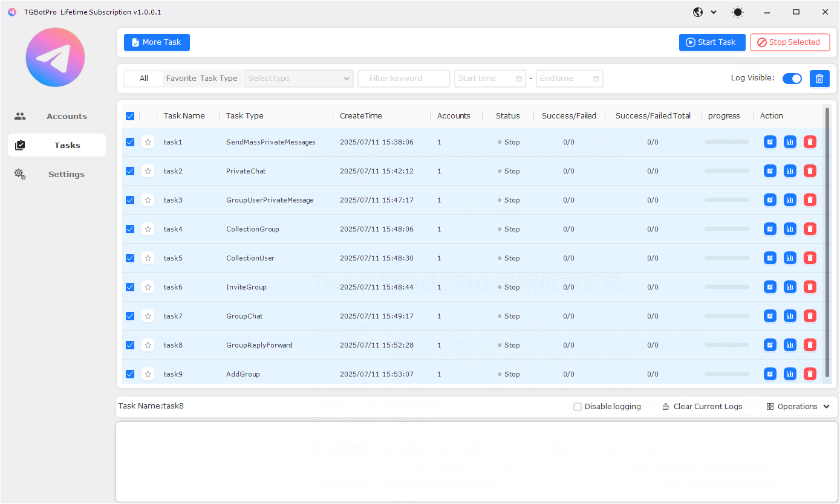
Task: Mark task2 as favorite with star icon
Action: tap(148, 171)
